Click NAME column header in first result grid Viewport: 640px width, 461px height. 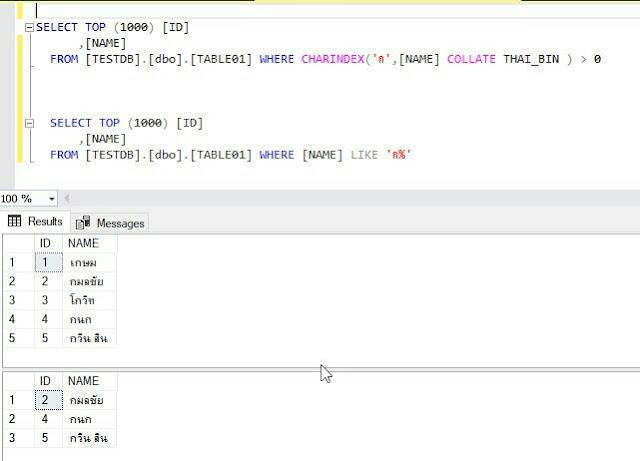(x=89, y=243)
